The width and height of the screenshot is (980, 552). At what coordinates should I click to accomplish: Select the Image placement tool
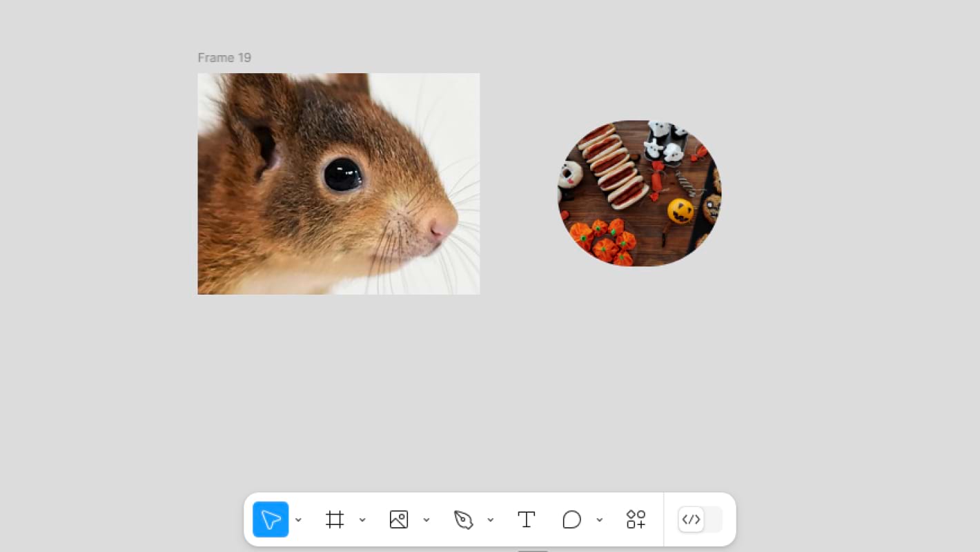[x=399, y=520]
